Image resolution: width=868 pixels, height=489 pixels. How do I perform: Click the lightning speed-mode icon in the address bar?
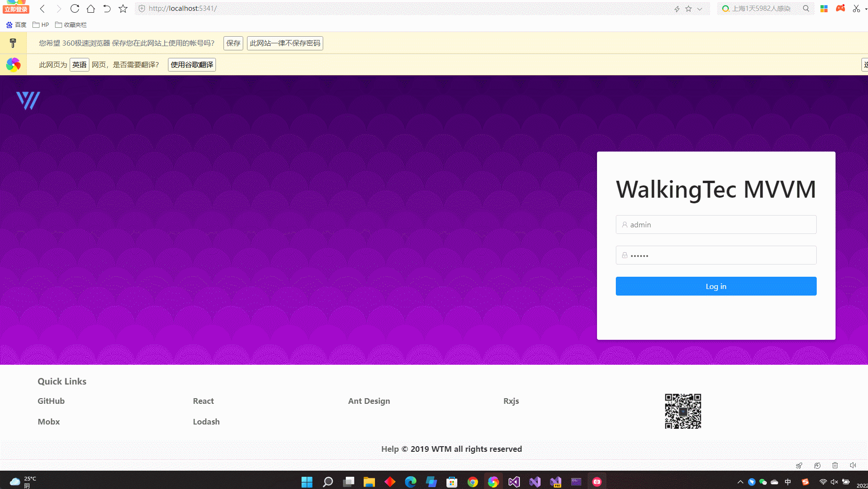point(677,8)
